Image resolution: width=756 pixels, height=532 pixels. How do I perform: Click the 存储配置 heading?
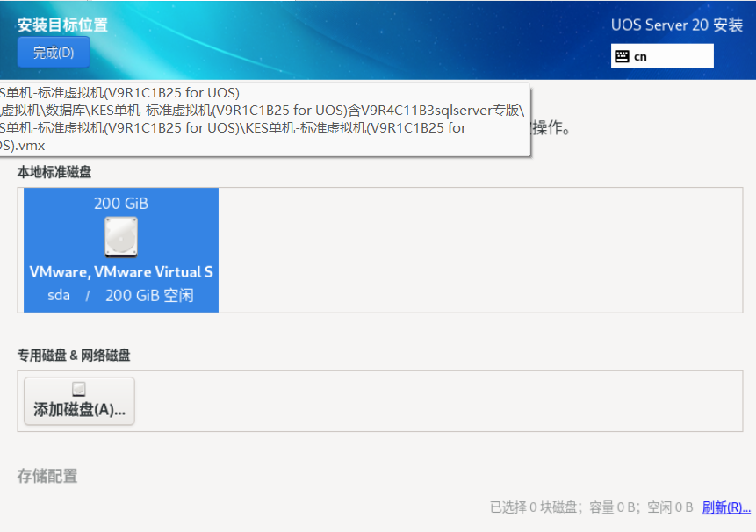point(47,476)
